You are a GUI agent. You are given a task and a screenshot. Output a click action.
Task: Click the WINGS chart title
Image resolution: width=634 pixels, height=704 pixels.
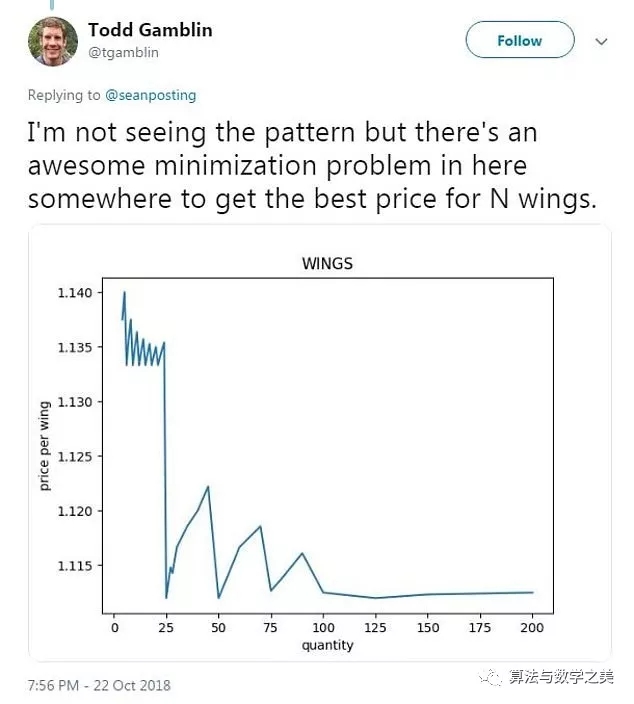[x=327, y=264]
